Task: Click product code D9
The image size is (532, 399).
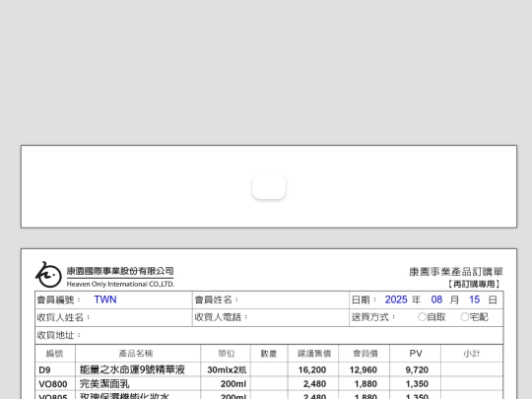Action: pos(44,369)
